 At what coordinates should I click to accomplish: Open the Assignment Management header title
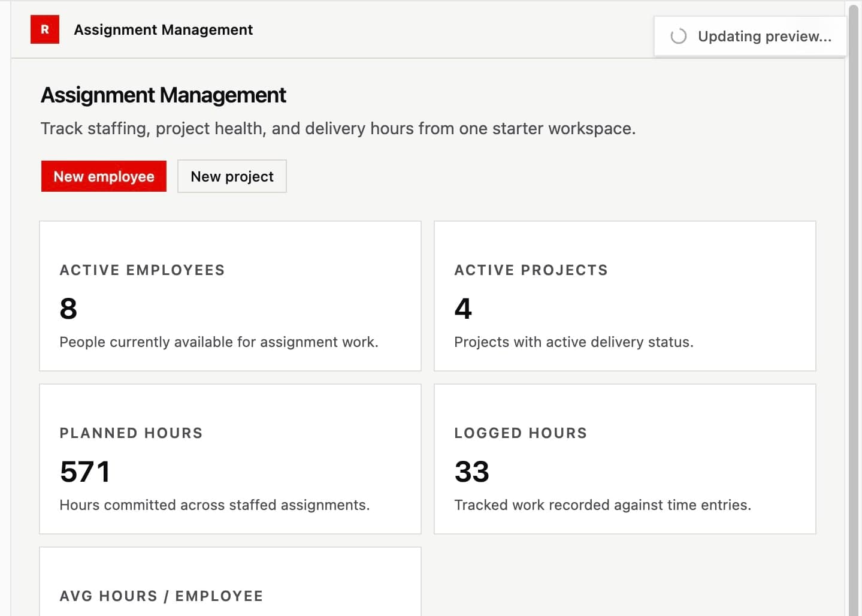click(x=163, y=29)
